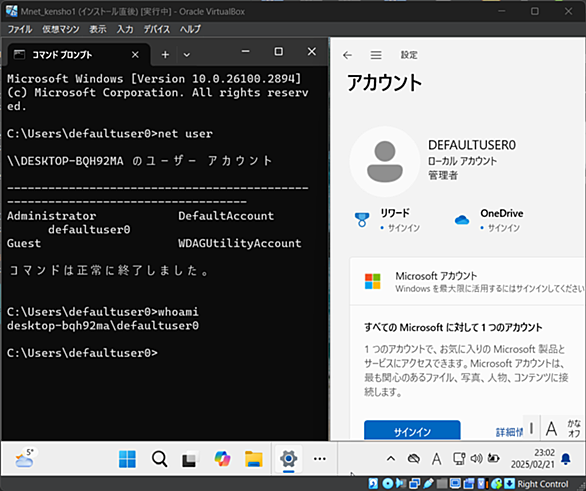Minimize the command prompt window

[x=246, y=52]
